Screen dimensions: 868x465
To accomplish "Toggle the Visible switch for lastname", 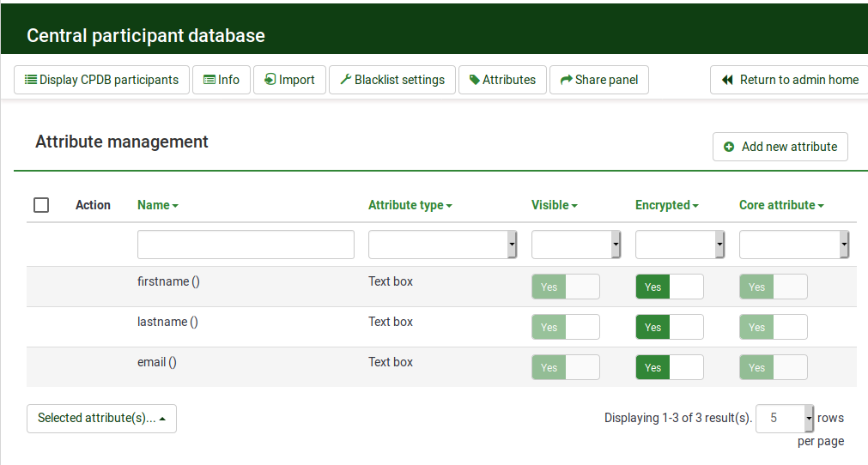I will [x=565, y=327].
